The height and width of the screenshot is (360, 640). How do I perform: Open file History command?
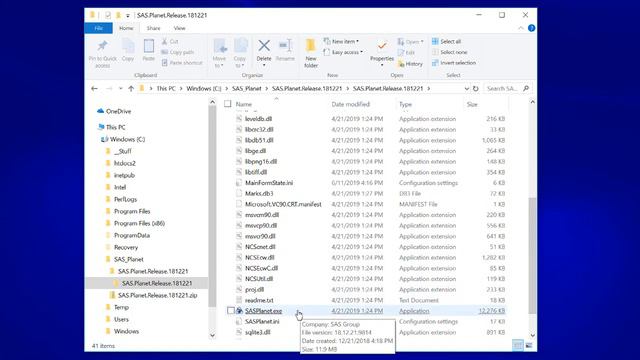click(410, 64)
